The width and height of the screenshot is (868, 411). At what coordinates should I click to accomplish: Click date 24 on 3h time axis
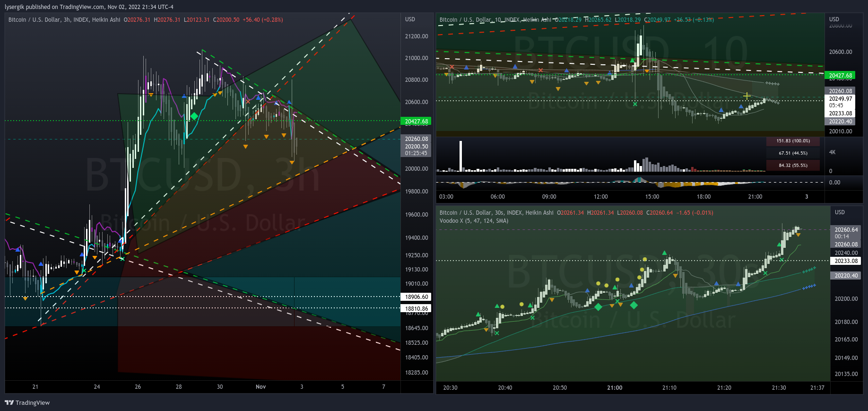click(97, 386)
